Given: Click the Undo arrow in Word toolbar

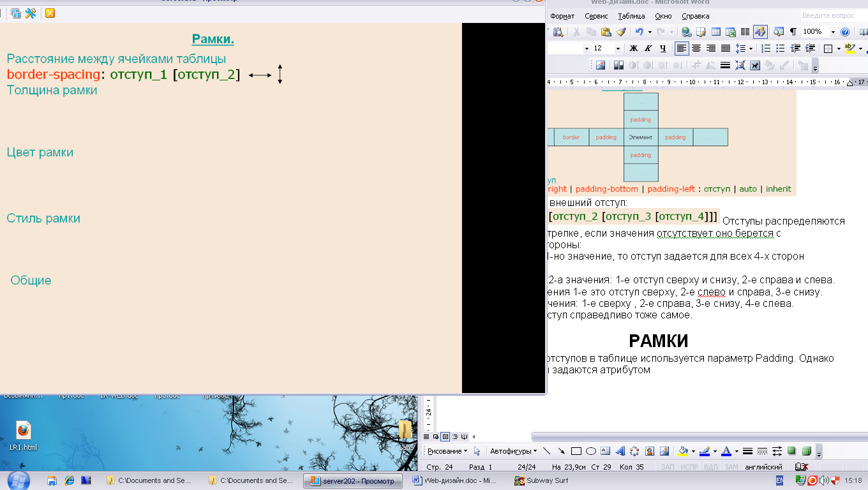Looking at the screenshot, I should tap(639, 32).
